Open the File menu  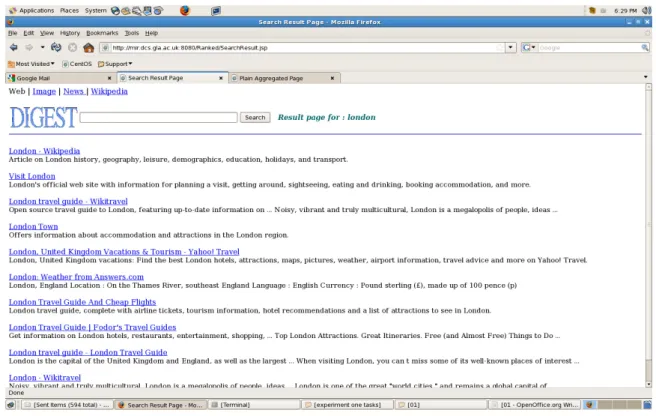(13, 33)
